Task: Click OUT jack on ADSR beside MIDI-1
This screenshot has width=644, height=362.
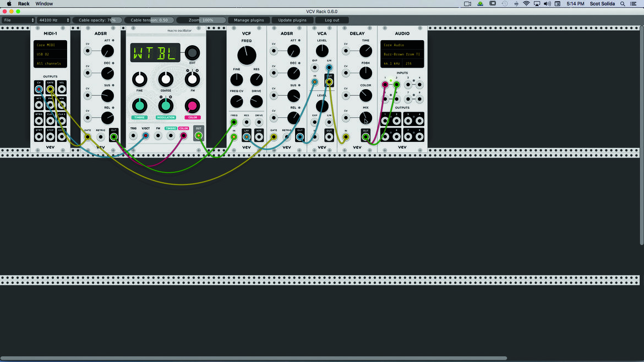Action: (114, 136)
